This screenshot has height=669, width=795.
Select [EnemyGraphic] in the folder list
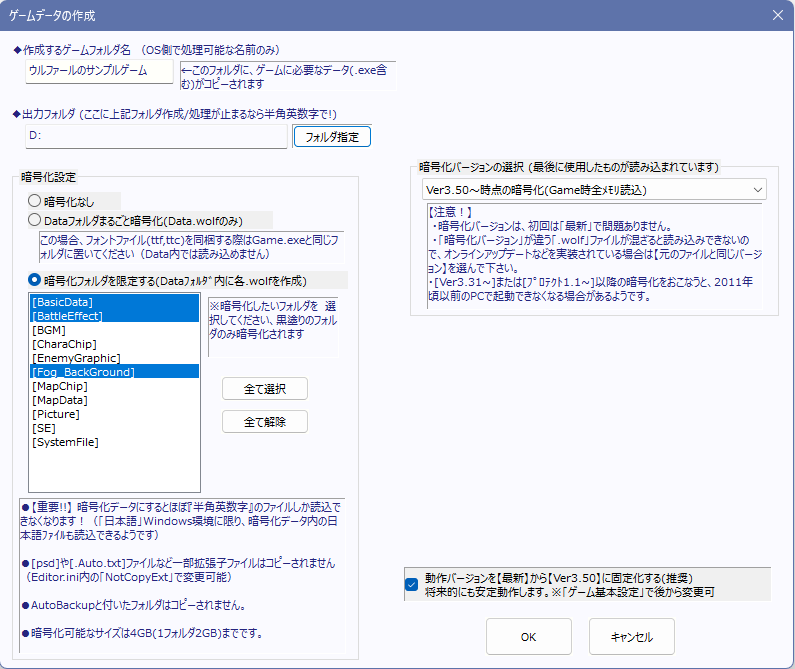pyautogui.click(x=115, y=358)
